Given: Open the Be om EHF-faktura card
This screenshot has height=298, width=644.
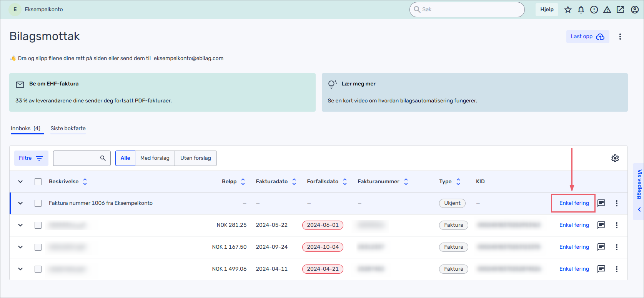Looking at the screenshot, I should click(x=162, y=92).
